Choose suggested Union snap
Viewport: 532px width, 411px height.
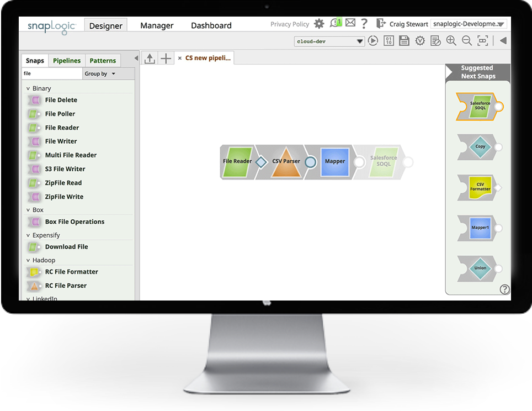[480, 268]
